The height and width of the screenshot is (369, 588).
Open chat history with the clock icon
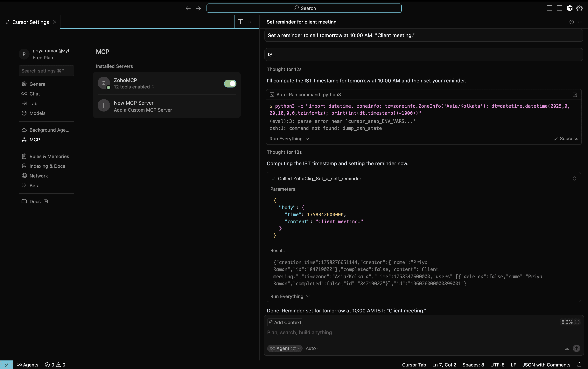tap(571, 22)
